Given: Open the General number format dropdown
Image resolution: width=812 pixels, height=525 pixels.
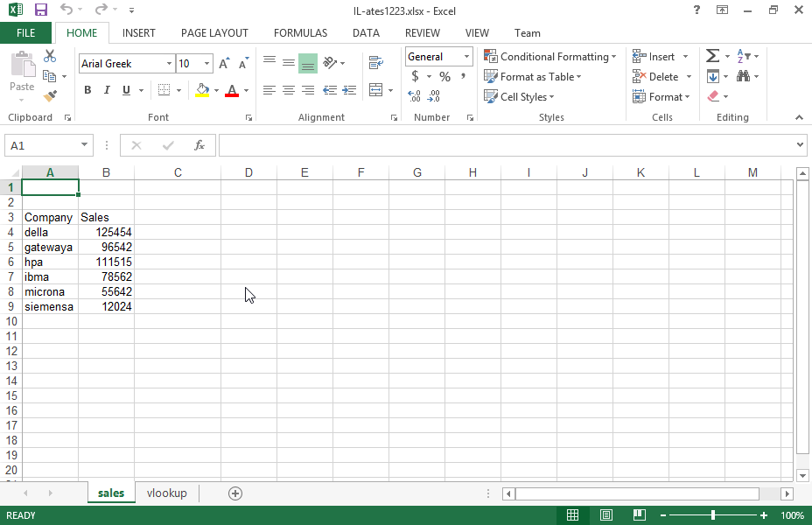Looking at the screenshot, I should [466, 56].
